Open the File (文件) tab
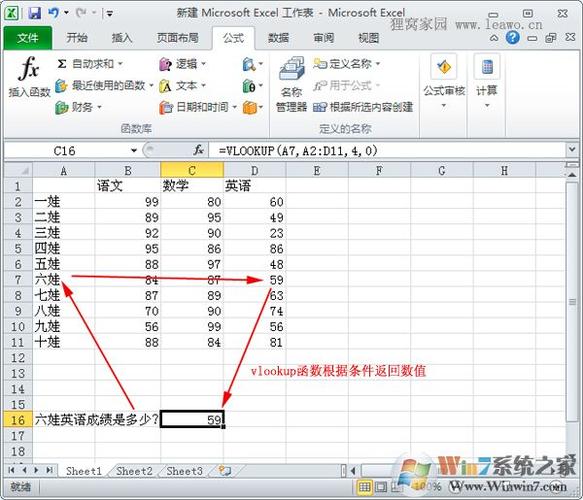Viewport: 583px width, 500px height. 28,38
